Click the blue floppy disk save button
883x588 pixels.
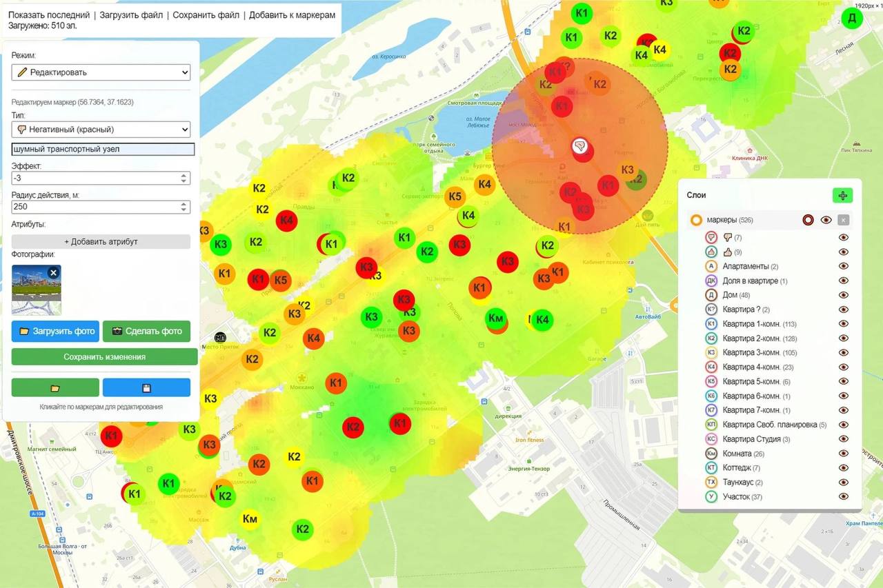146,387
